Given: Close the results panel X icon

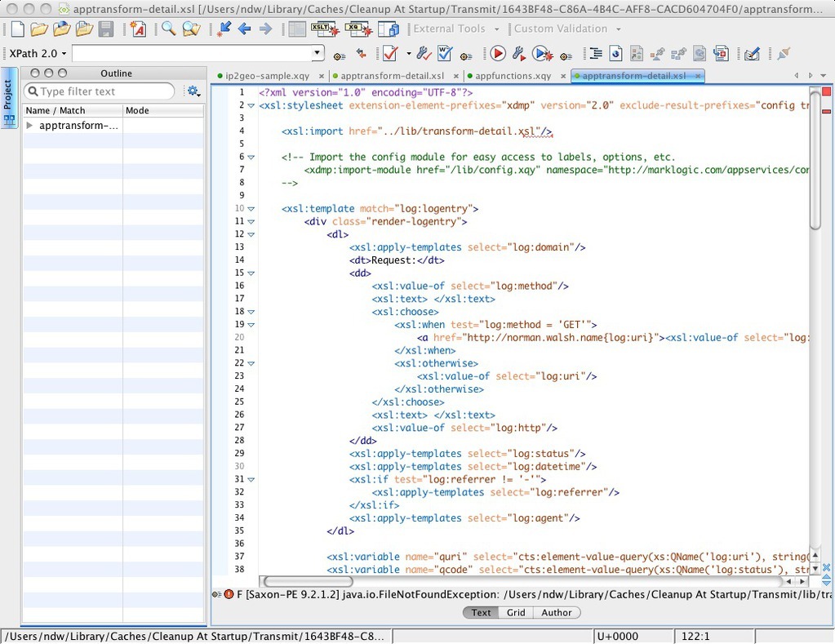Looking at the screenshot, I should click(827, 567).
